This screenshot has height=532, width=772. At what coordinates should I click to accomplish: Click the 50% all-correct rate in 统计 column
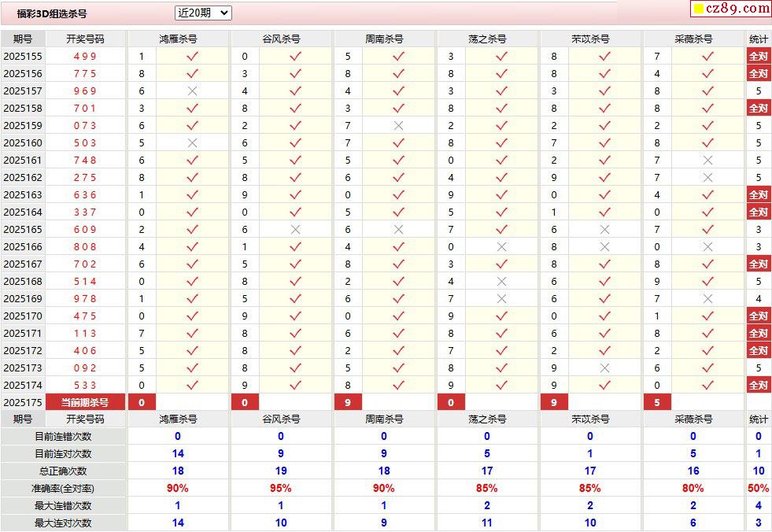tap(758, 488)
